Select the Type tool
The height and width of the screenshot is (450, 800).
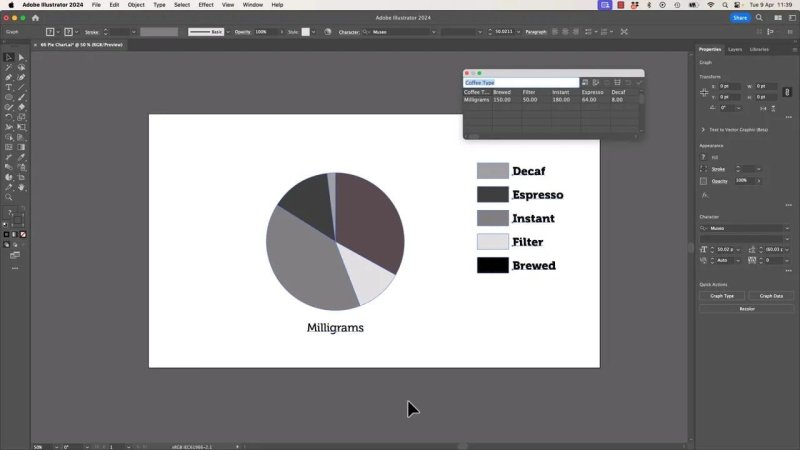[9, 87]
